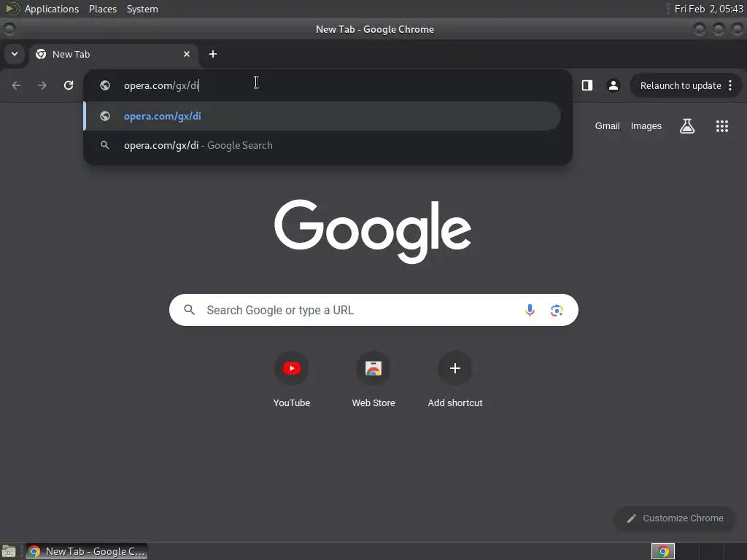Click the Chrome icon in the bottom-right tray
This screenshot has width=747, height=560.
pyautogui.click(x=662, y=551)
